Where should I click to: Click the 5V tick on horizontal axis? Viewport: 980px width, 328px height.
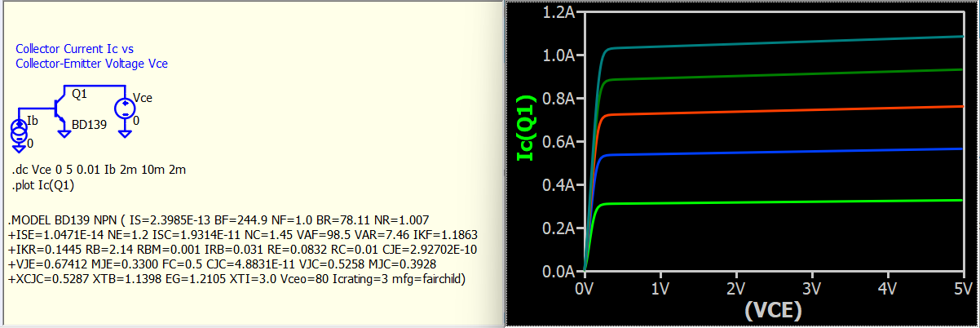click(964, 288)
